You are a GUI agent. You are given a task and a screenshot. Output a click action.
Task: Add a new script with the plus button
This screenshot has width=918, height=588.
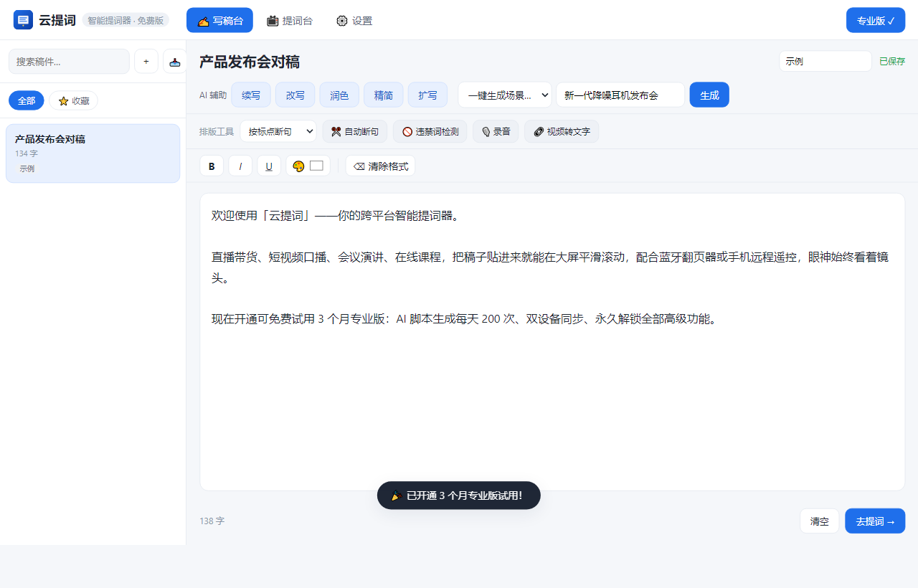146,61
